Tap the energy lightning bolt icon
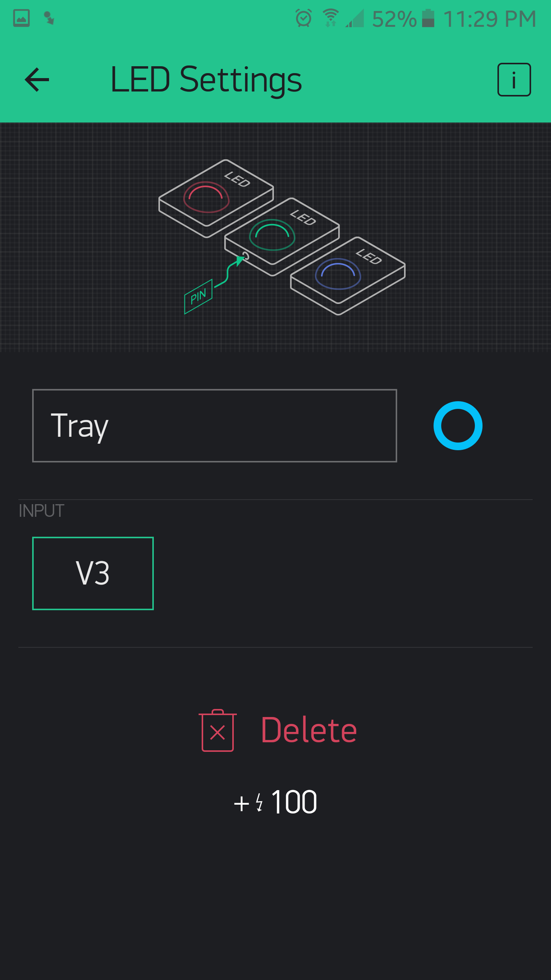551x980 pixels. pos(259,802)
